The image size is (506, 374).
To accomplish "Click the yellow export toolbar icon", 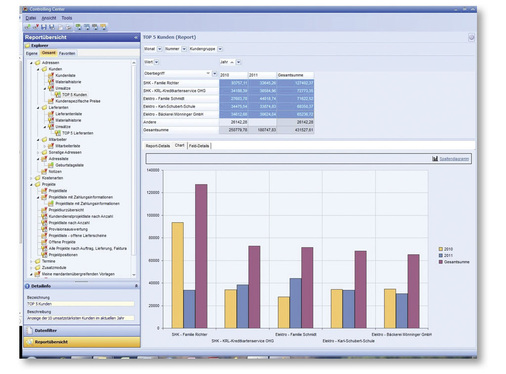I will (x=103, y=27).
